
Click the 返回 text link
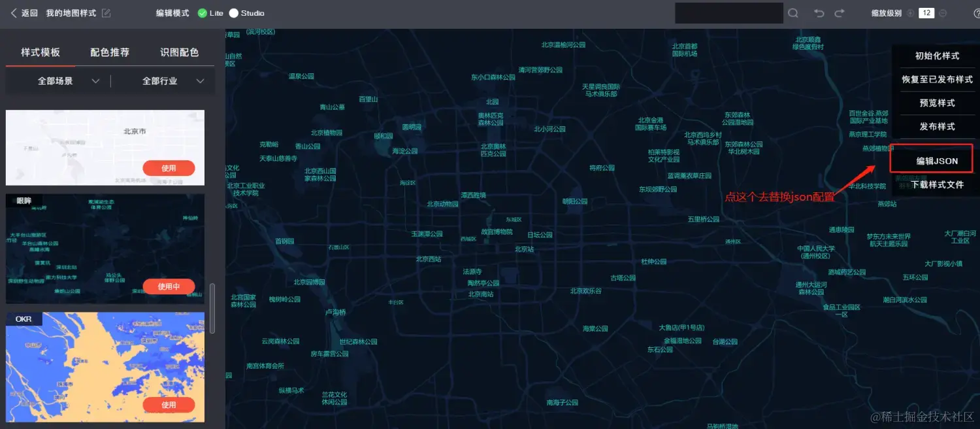pyautogui.click(x=29, y=13)
